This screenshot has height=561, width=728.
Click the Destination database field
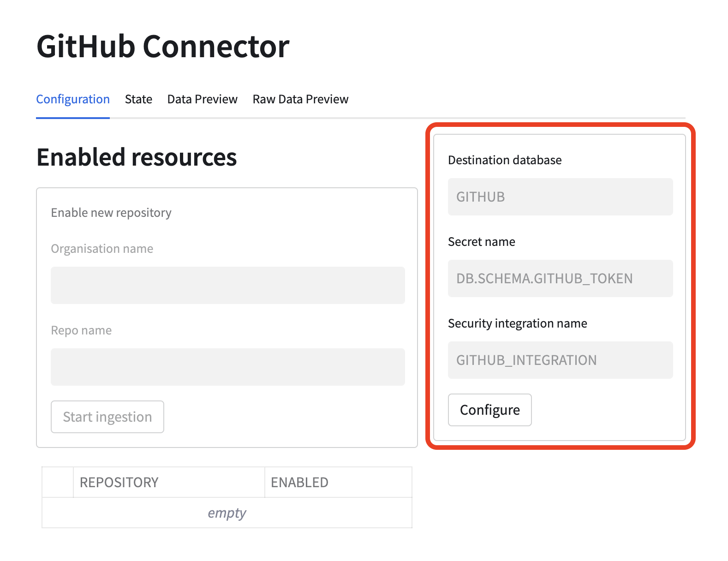pos(561,197)
